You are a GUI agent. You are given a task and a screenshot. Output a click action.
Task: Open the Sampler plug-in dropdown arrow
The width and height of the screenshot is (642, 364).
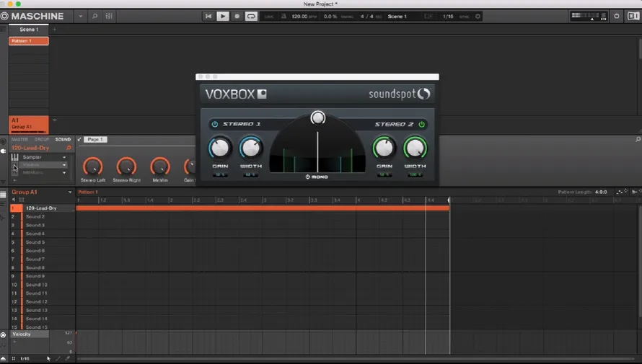coord(64,157)
